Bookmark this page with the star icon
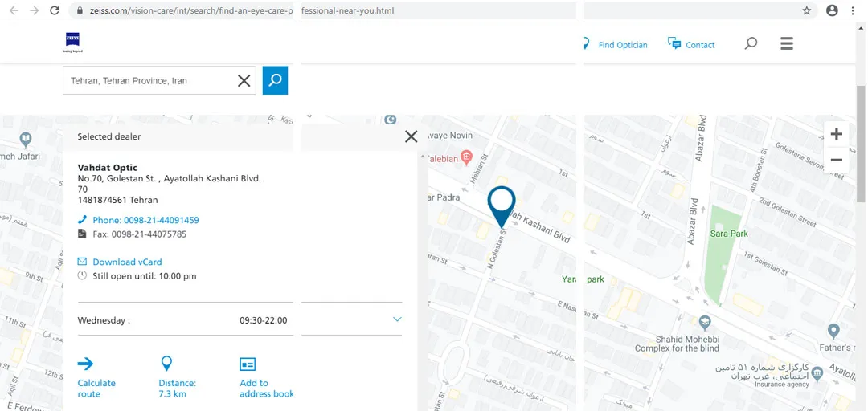The image size is (868, 411). point(807,10)
